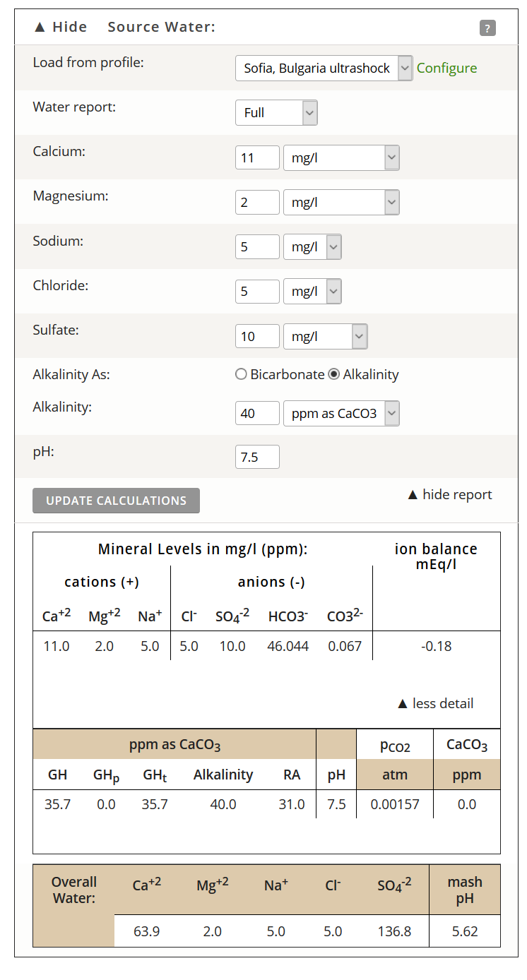Select the Bicarbonate radio button
Image resolution: width=527 pixels, height=980 pixels.
coord(241,375)
